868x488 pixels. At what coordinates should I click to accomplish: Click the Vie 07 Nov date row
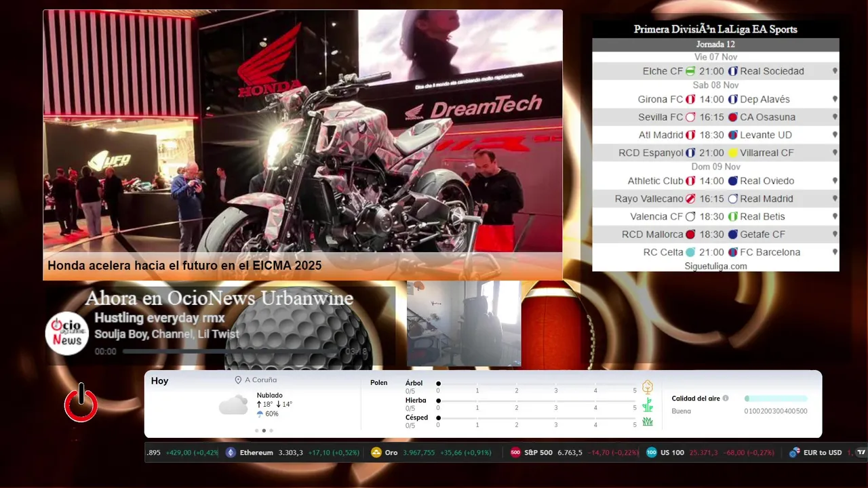click(715, 57)
